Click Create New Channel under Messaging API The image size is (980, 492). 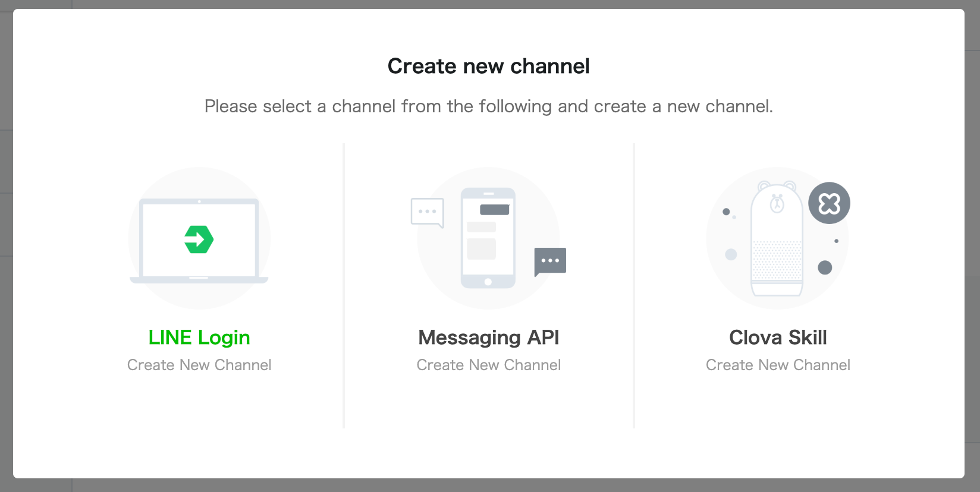489,365
